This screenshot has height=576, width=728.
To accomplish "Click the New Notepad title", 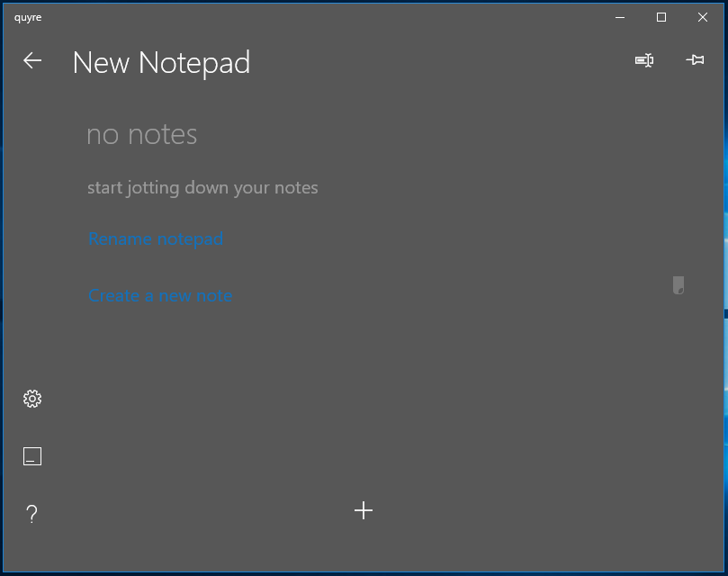I will pyautogui.click(x=162, y=63).
